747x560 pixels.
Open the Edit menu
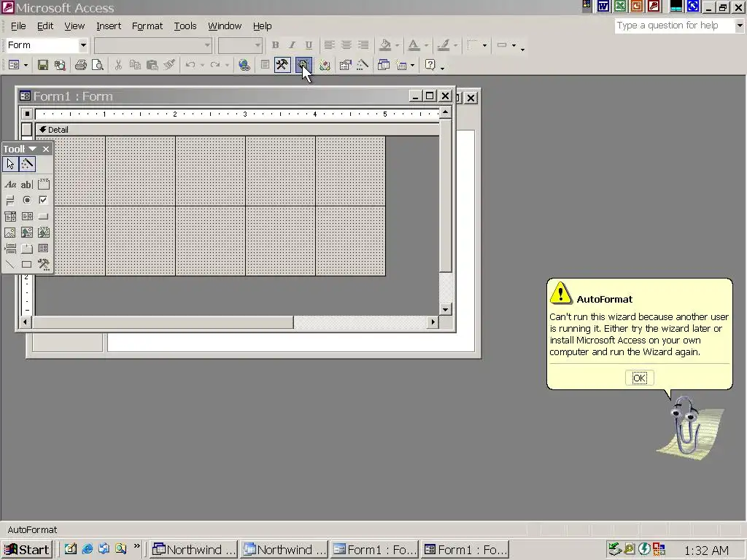click(45, 26)
